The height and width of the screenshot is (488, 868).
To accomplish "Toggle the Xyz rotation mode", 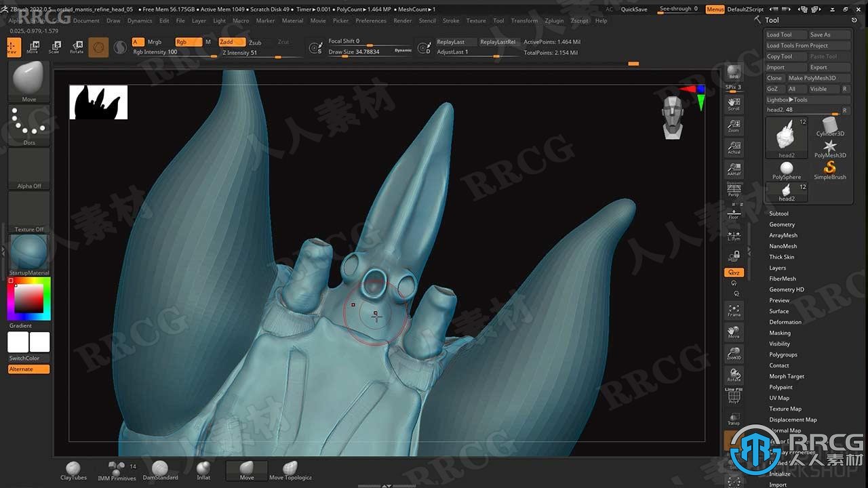I will (x=734, y=272).
